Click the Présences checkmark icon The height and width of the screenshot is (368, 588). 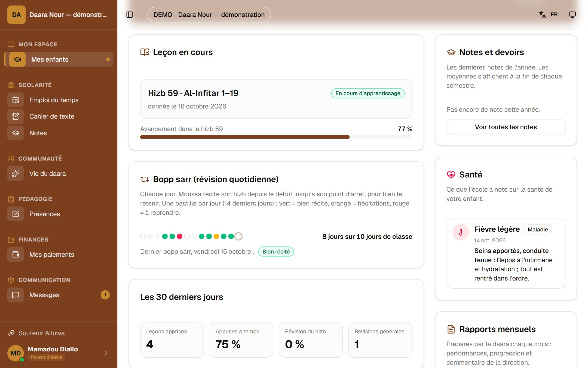[x=16, y=214]
